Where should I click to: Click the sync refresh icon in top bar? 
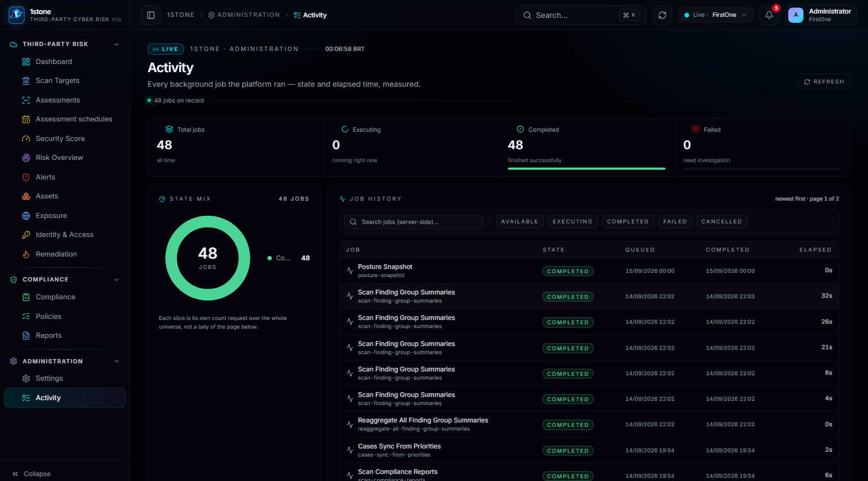662,15
